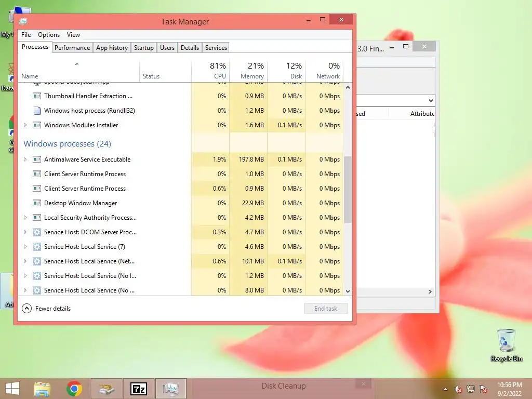
Task: Open the dropdown in the background window
Action: click(x=431, y=101)
